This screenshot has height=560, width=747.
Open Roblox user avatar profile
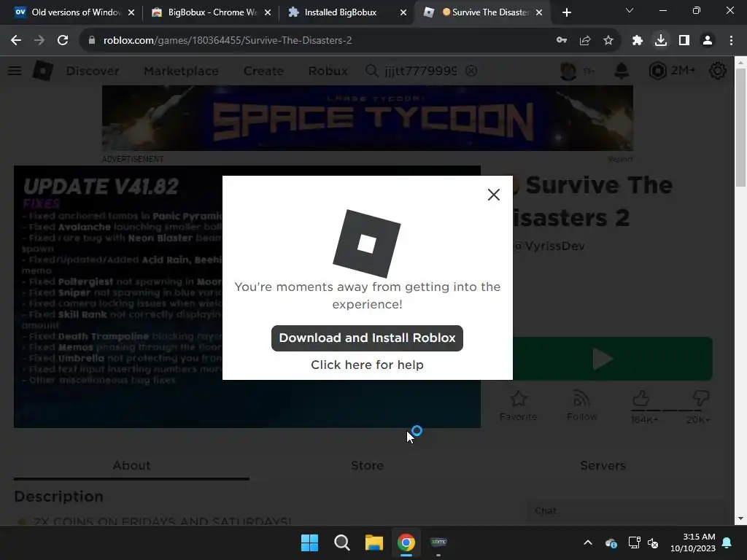(x=568, y=71)
